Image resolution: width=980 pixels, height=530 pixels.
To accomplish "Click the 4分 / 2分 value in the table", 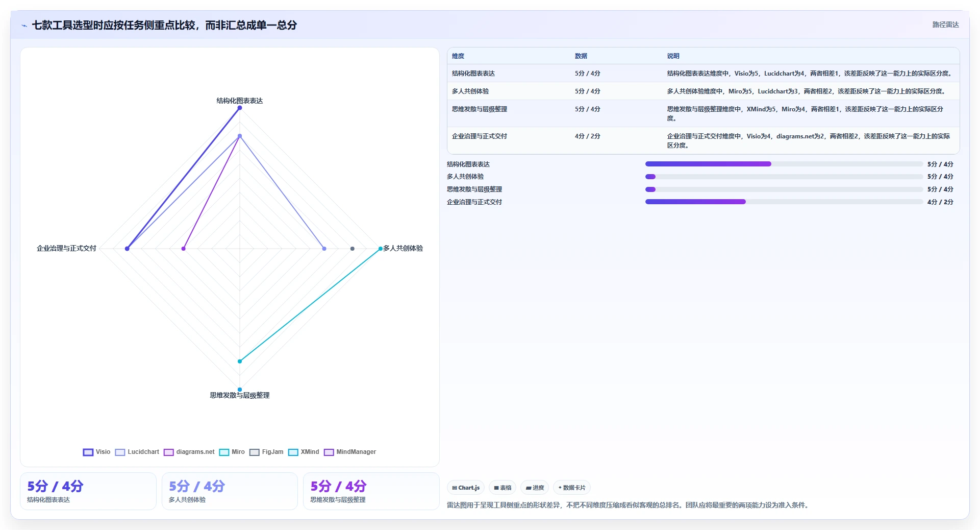I will tap(588, 136).
